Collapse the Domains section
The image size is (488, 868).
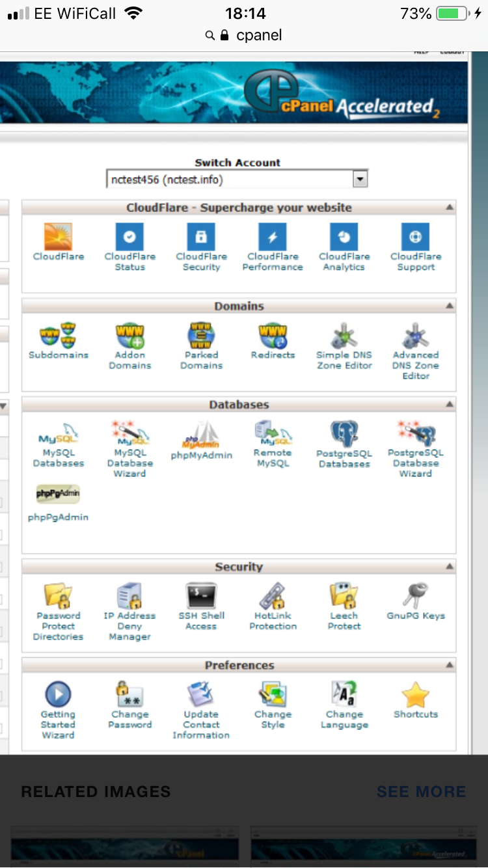tap(449, 306)
